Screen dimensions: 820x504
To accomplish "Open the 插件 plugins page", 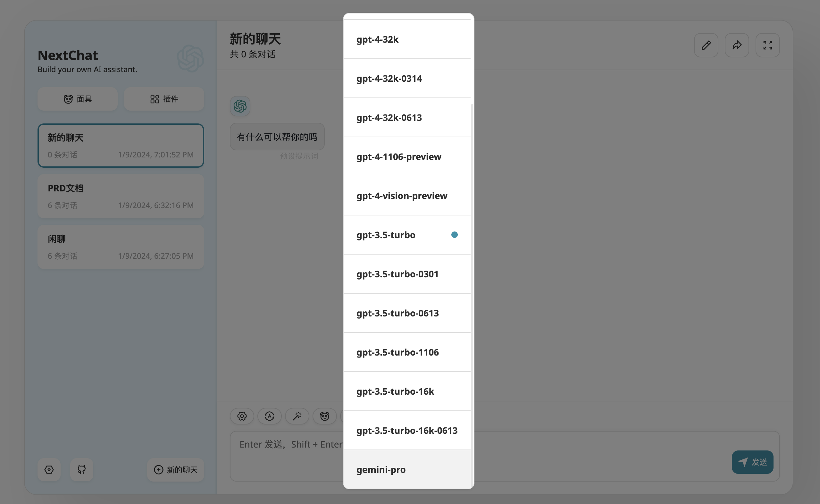I will 164,99.
